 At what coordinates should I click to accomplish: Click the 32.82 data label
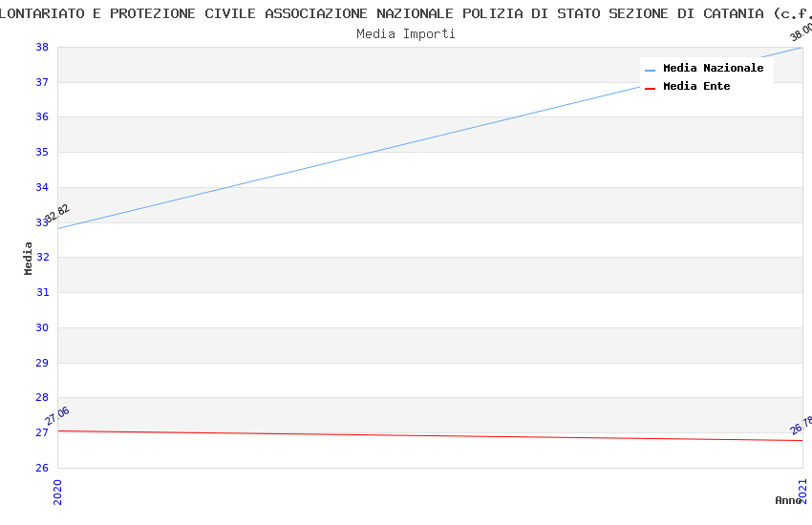(x=57, y=213)
